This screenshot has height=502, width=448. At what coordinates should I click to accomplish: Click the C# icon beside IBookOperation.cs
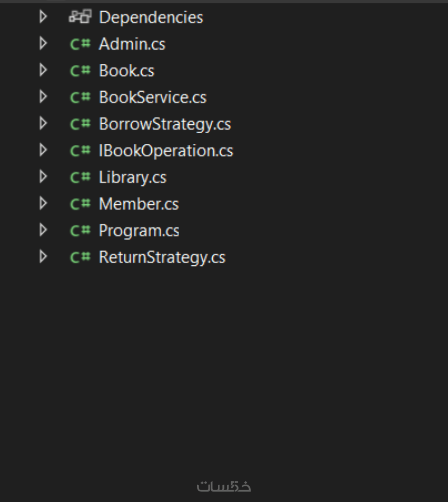[80, 151]
